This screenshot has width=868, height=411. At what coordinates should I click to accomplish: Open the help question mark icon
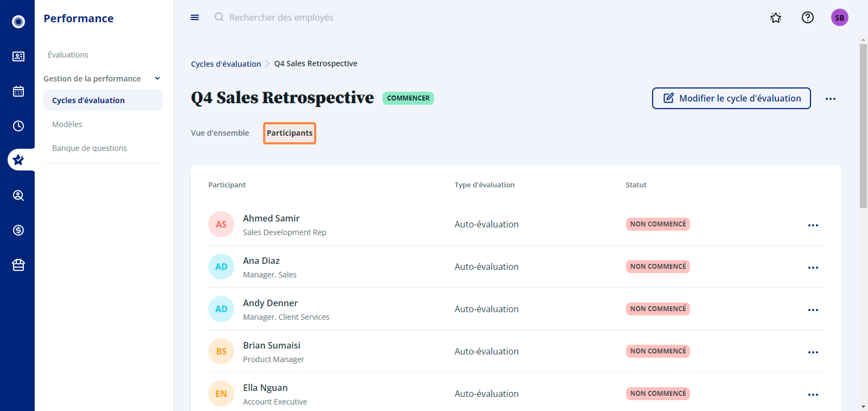pyautogui.click(x=807, y=17)
